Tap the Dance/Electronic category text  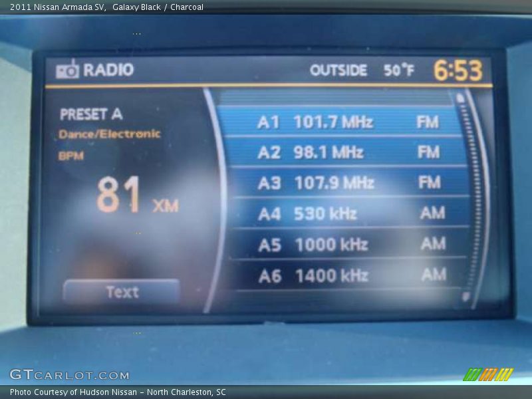[110, 134]
